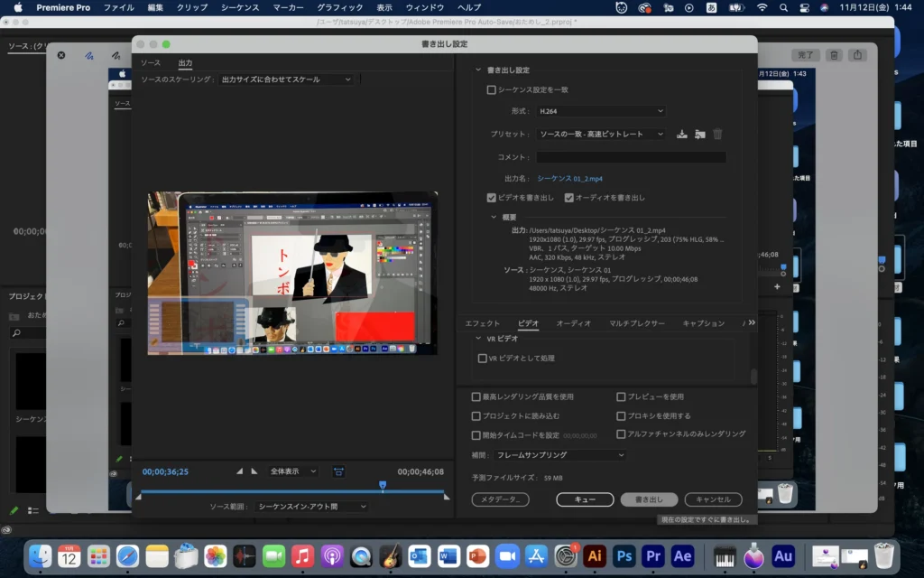Click the blue playhead on preview timeline
This screenshot has width=924, height=578.
pyautogui.click(x=383, y=486)
